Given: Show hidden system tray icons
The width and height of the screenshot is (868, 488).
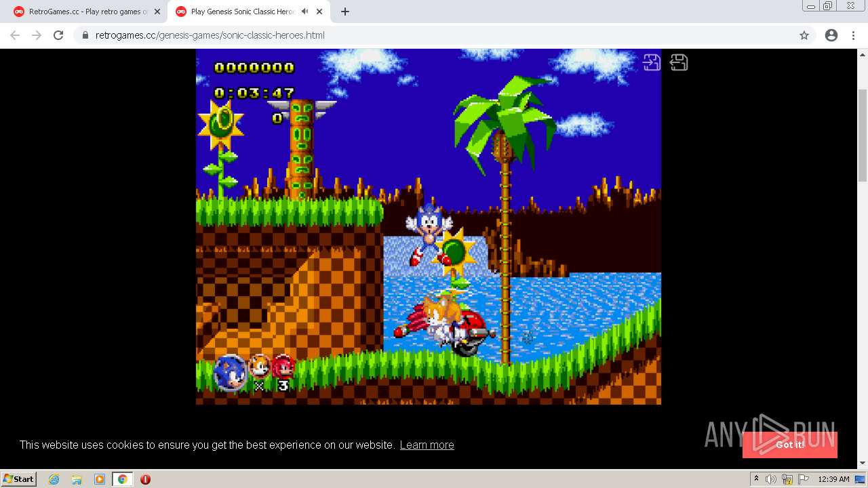Looking at the screenshot, I should tap(756, 479).
